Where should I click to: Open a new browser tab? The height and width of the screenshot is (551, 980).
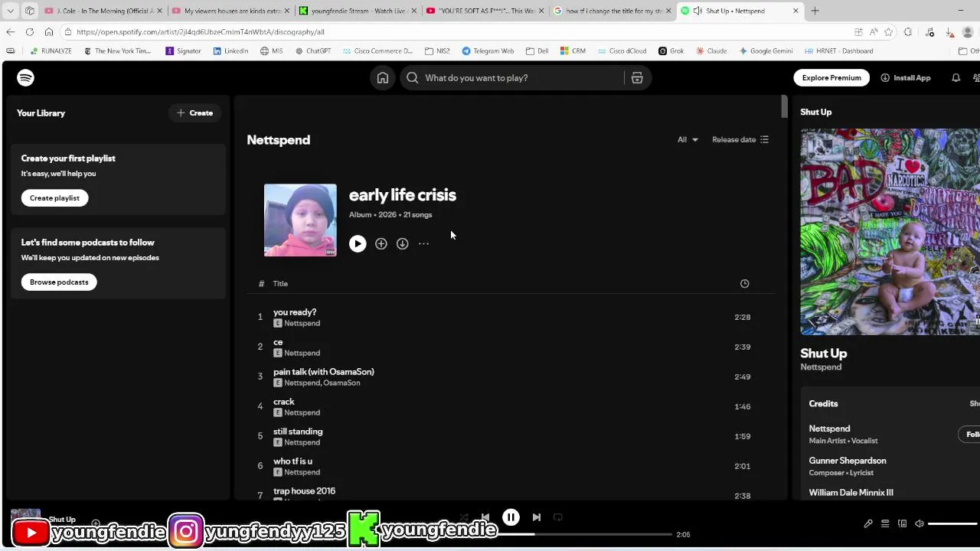[815, 11]
